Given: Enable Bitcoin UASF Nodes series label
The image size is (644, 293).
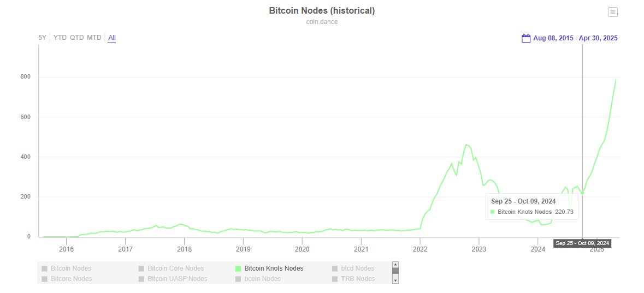Looking at the screenshot, I should point(177,279).
